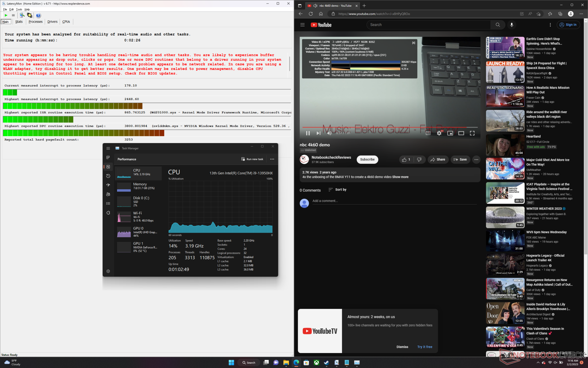The width and height of the screenshot is (588, 368).
Task: Toggle theater mode on video player
Action: pos(461,133)
